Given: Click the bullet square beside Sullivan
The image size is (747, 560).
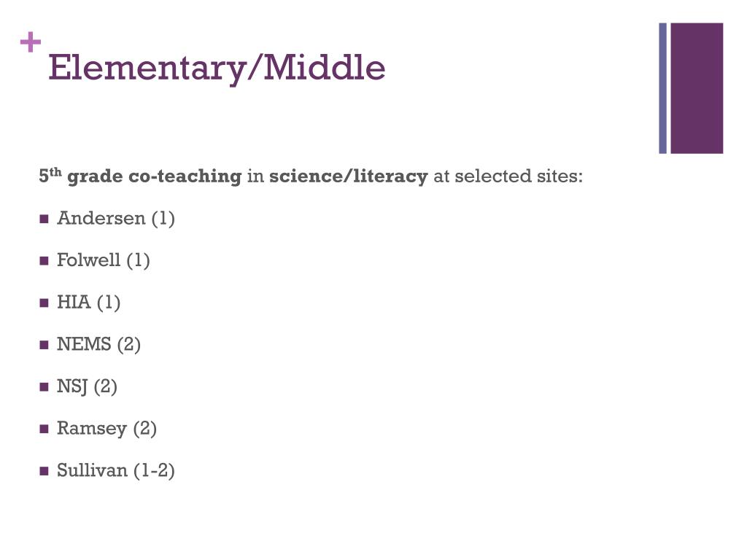Looking at the screenshot, I should [44, 471].
